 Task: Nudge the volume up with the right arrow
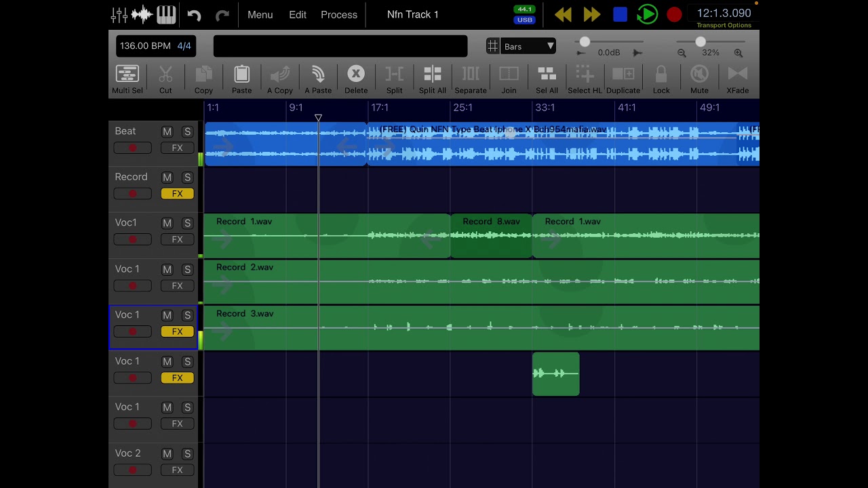point(637,53)
